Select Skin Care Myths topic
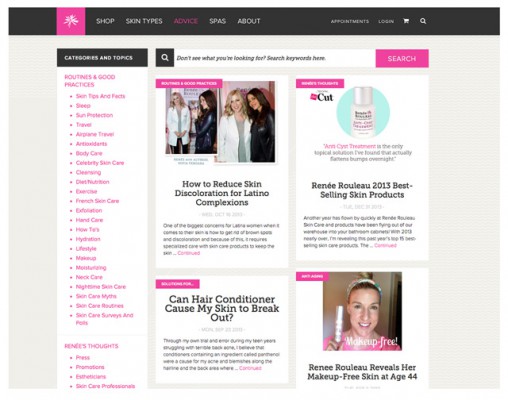Screen dimensions: 508x400 tap(96, 296)
